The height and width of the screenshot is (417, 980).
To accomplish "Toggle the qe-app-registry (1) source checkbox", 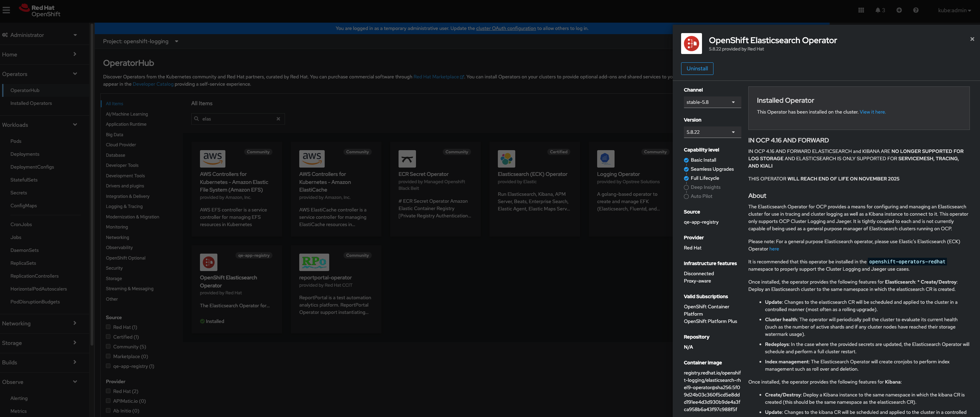I will 108,366.
